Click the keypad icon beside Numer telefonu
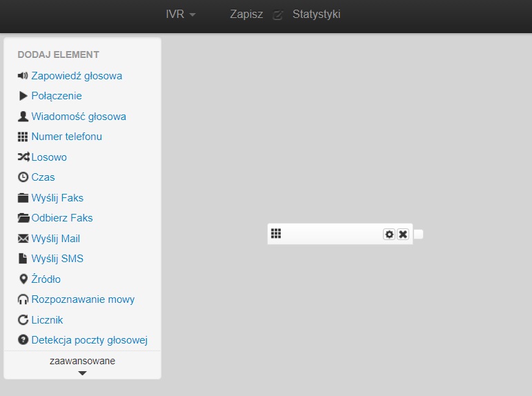This screenshot has height=396, width=532. [23, 137]
